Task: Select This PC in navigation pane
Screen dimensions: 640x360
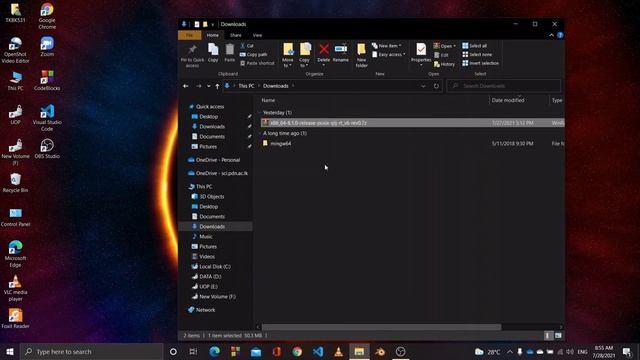Action: coord(204,187)
